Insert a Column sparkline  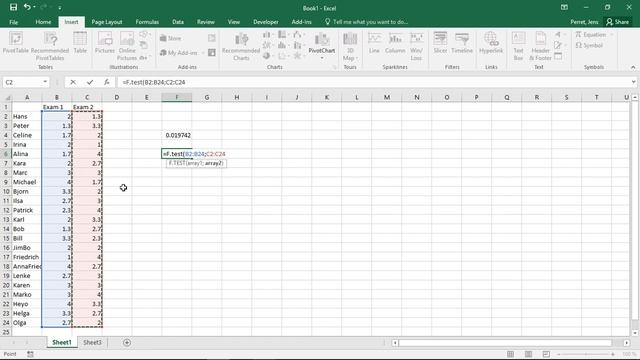(395, 42)
